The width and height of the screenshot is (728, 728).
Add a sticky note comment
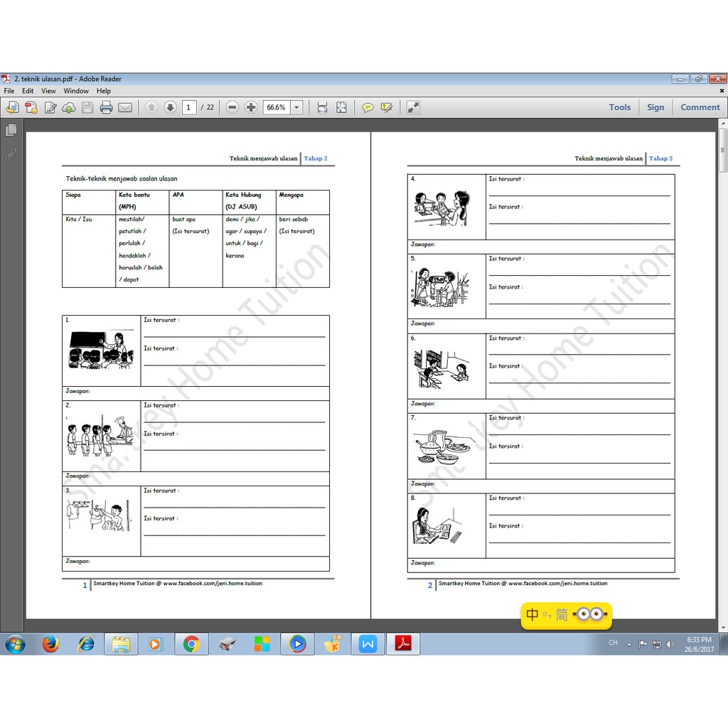tap(368, 107)
